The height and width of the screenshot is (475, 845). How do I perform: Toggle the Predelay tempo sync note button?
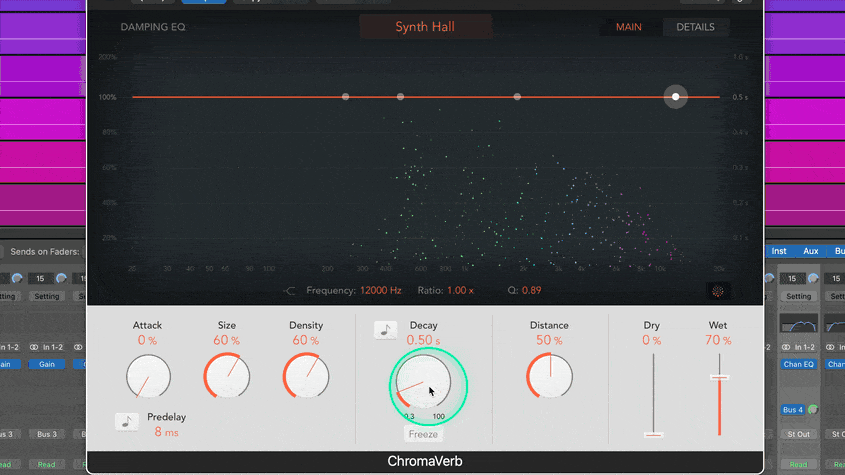coord(127,422)
